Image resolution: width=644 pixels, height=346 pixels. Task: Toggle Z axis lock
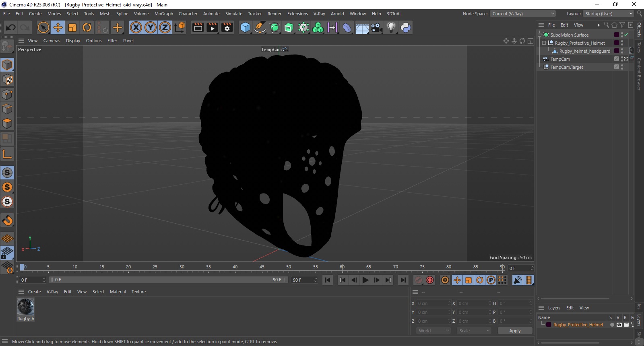coord(165,27)
